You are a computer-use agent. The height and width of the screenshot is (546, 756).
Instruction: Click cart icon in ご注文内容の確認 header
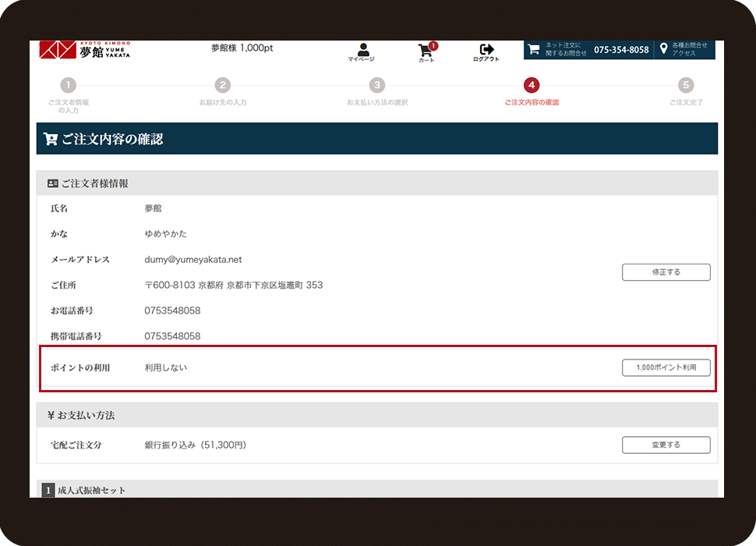click(x=51, y=140)
